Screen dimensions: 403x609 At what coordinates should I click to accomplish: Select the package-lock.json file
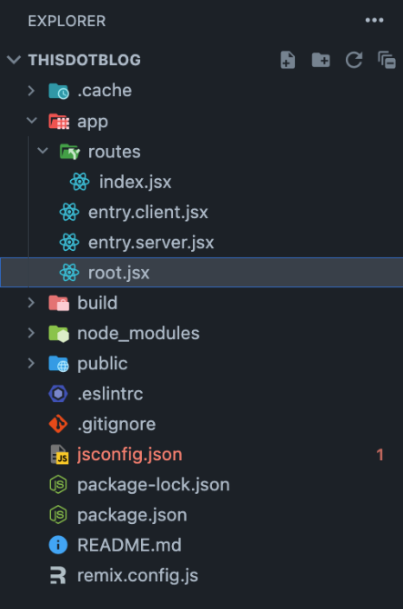(202, 485)
